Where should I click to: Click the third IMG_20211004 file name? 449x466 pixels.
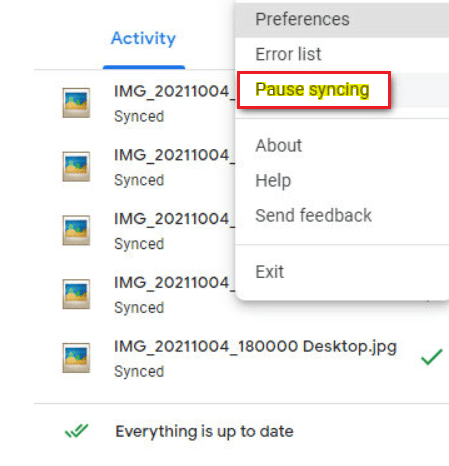tap(174, 219)
